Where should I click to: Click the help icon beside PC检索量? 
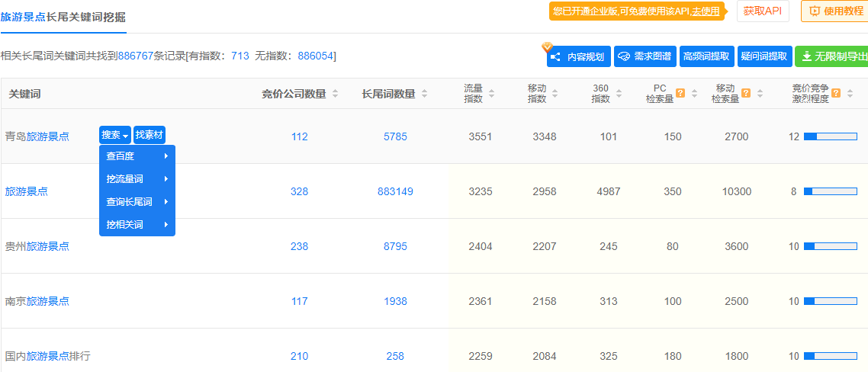tap(680, 94)
